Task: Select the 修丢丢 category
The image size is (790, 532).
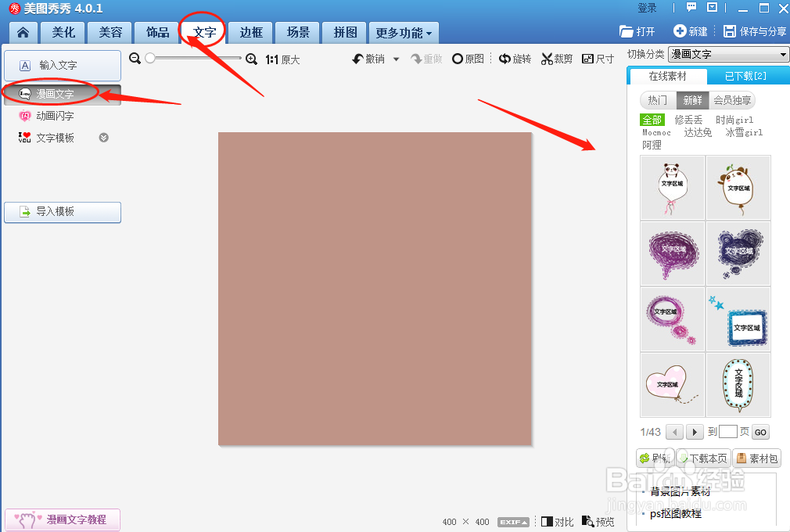Action: (x=689, y=120)
